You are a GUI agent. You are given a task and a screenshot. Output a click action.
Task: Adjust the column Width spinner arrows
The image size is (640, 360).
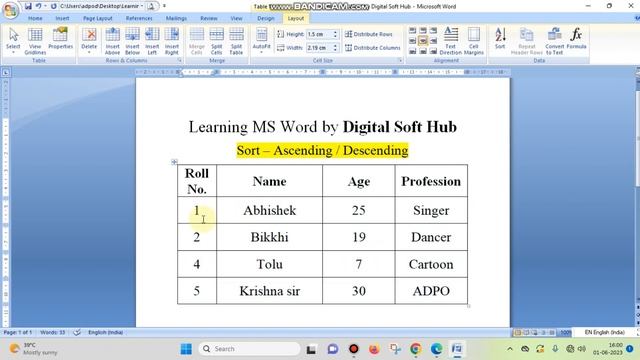[336, 48]
